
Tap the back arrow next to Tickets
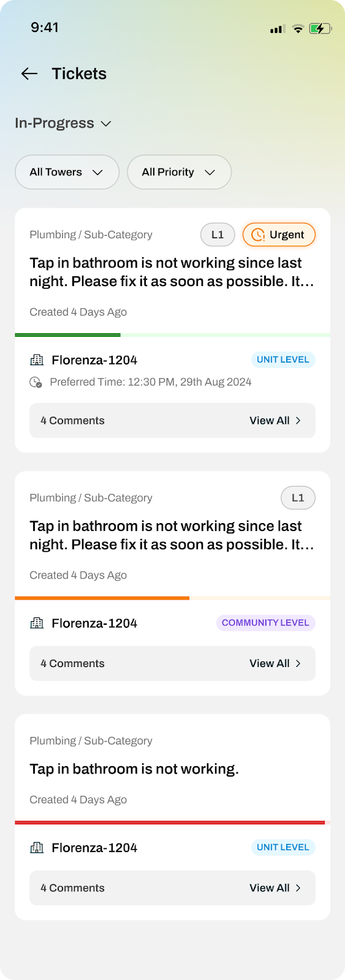click(x=29, y=74)
